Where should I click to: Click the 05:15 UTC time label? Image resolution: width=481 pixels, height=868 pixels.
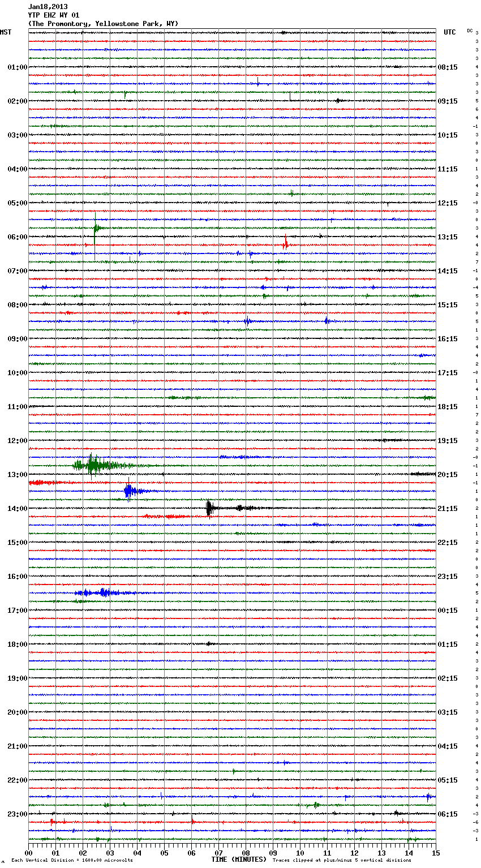pos(448,780)
